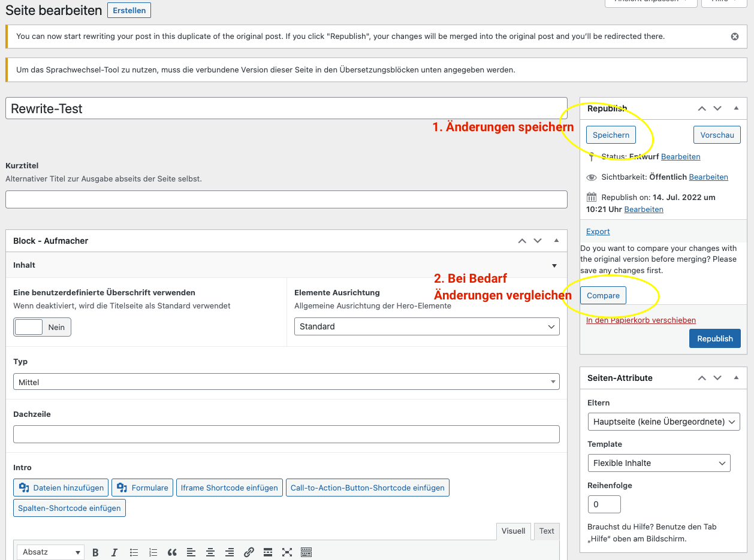The height and width of the screenshot is (560, 754).
Task: Open the Absatz paragraph format dropdown
Action: [x=51, y=552]
